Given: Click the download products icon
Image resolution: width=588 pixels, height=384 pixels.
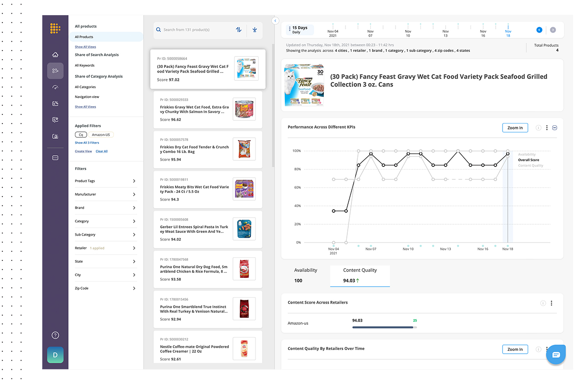Looking at the screenshot, I should (x=254, y=29).
